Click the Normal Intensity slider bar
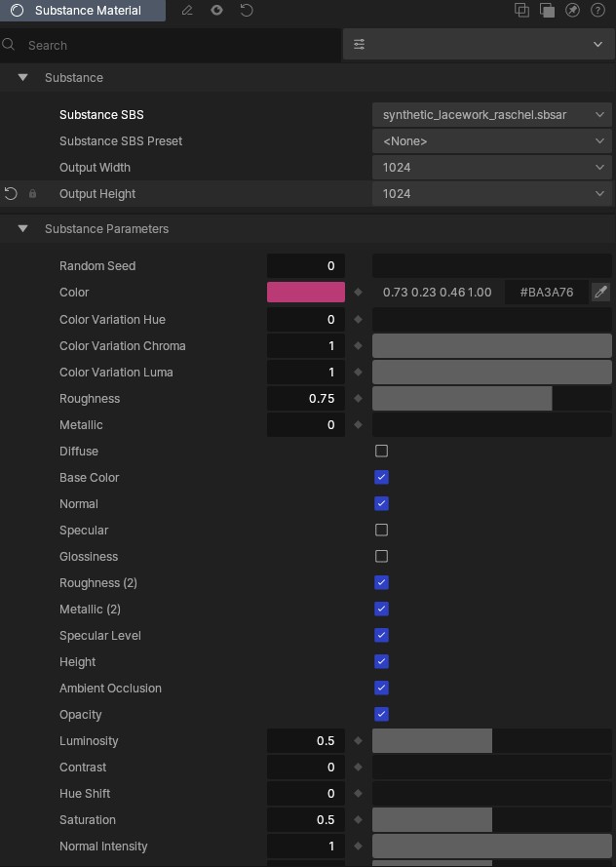The height and width of the screenshot is (867, 616). (x=491, y=846)
